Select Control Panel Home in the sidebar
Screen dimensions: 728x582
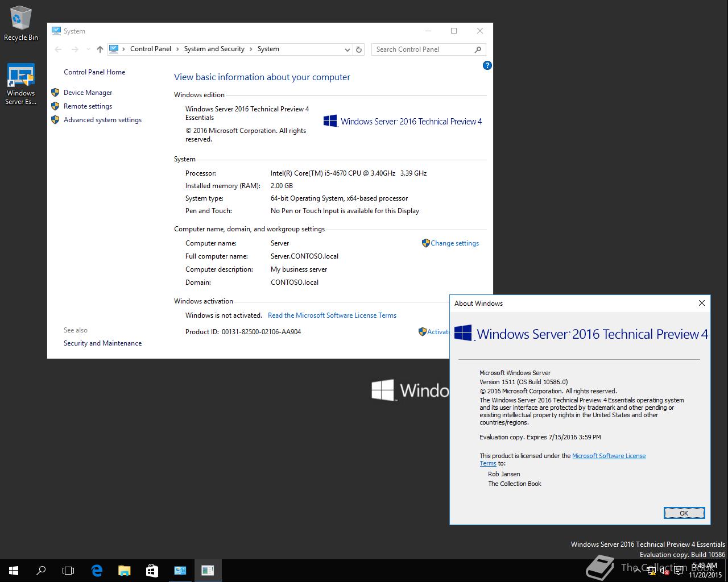pyautogui.click(x=94, y=72)
